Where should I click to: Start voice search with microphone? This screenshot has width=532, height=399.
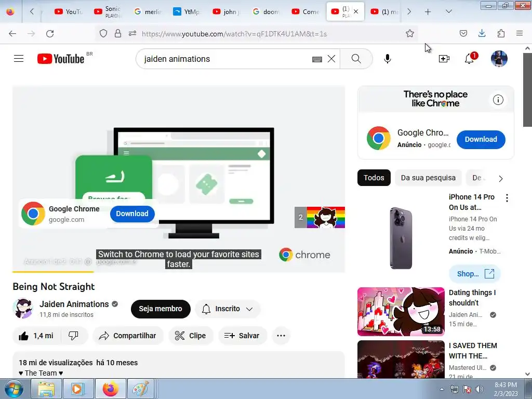click(388, 59)
